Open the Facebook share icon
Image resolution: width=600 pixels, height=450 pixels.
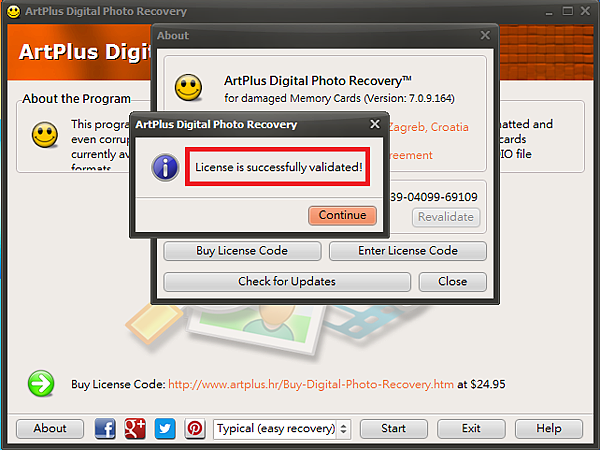point(105,429)
